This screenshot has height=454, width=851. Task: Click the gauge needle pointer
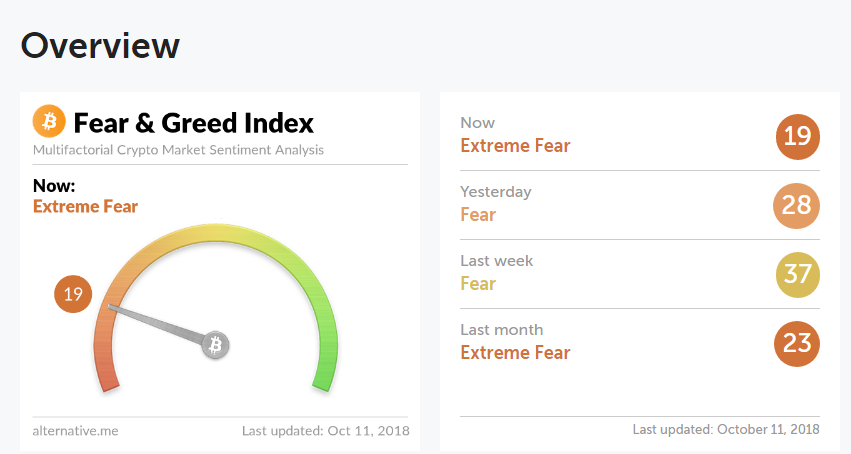click(158, 324)
